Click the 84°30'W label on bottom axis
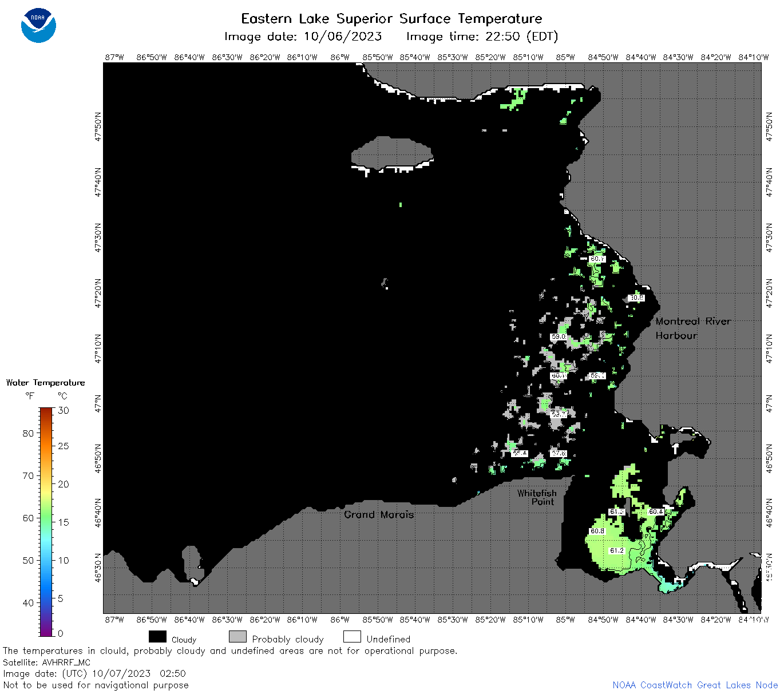 (678, 620)
